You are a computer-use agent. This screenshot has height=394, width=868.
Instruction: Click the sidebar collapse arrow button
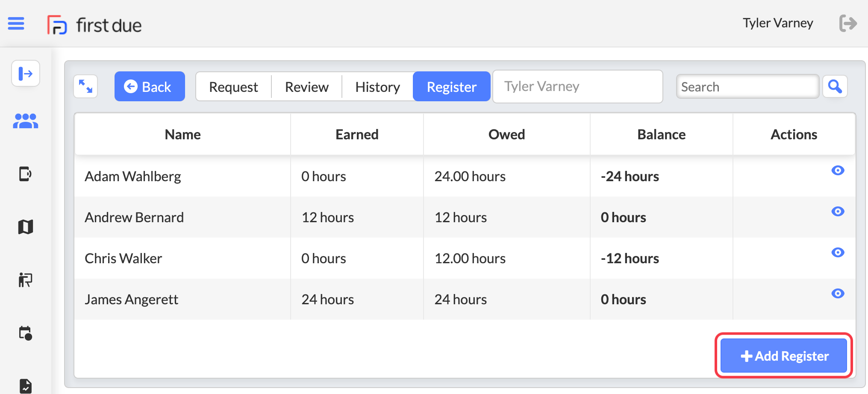pyautogui.click(x=26, y=74)
